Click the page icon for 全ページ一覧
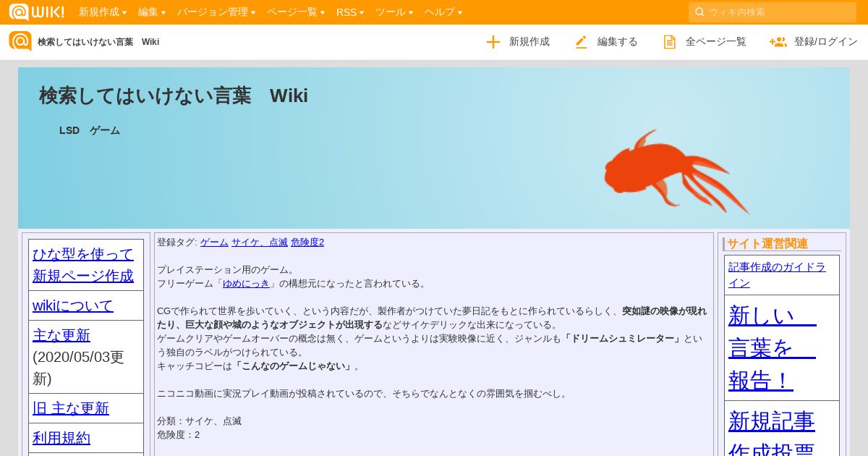The height and width of the screenshot is (456, 868). [670, 42]
